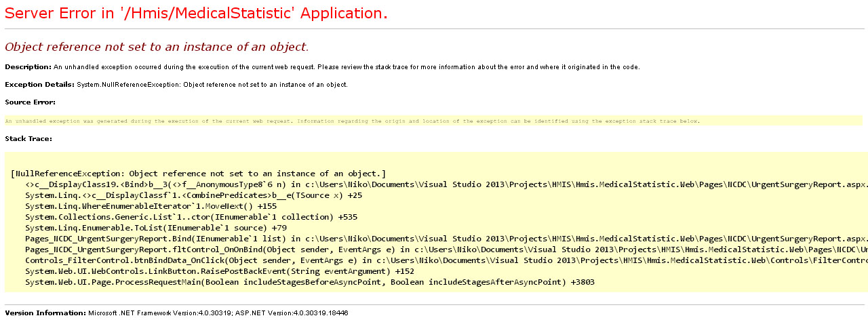Click the 'An unhandled exception was generated' source box

(x=352, y=121)
